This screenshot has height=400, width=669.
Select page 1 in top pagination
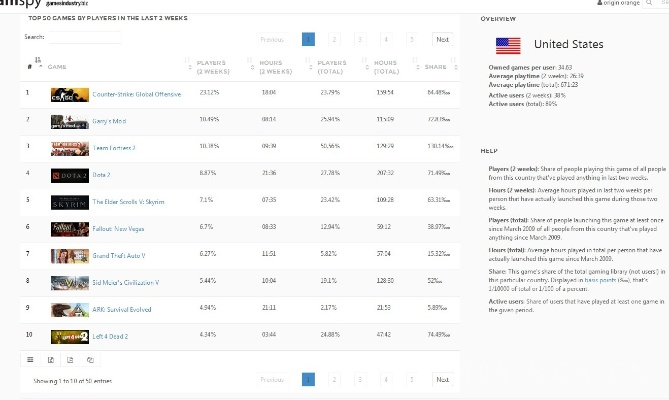pos(308,39)
